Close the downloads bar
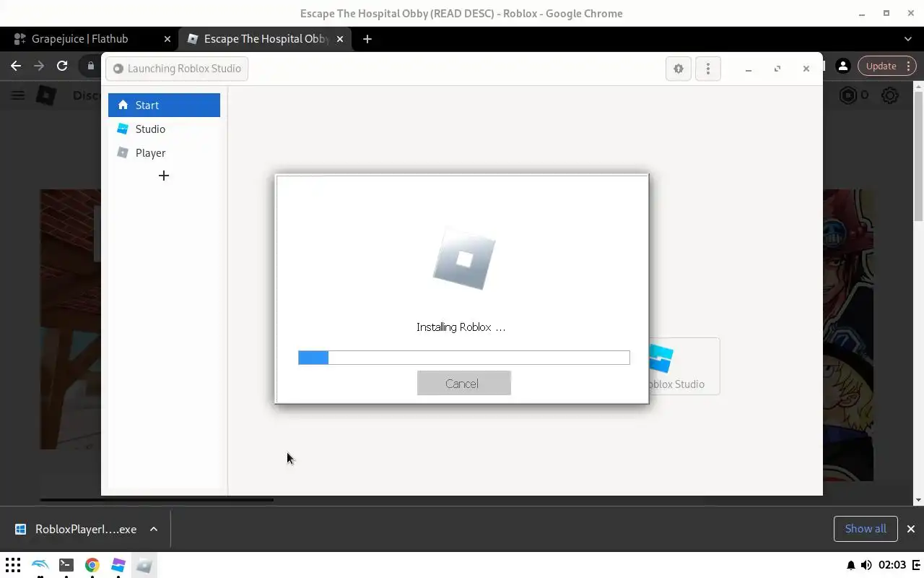The width and height of the screenshot is (924, 578). tap(911, 529)
